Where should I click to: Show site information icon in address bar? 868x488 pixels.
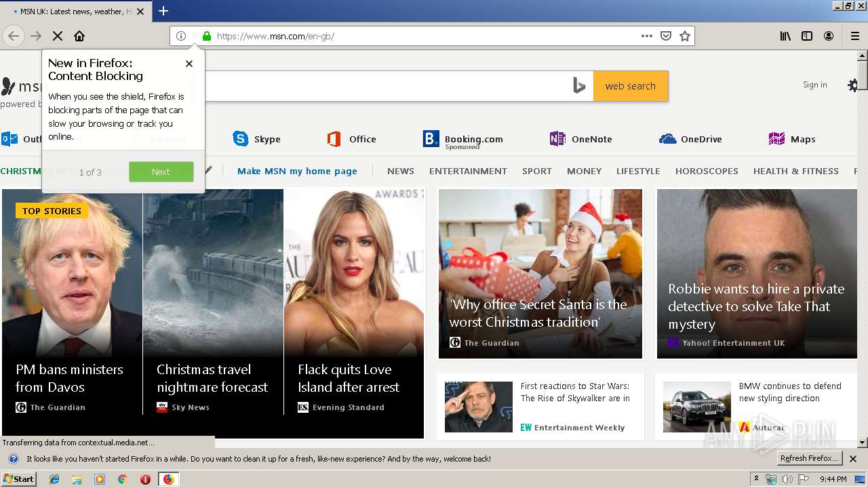tap(181, 36)
